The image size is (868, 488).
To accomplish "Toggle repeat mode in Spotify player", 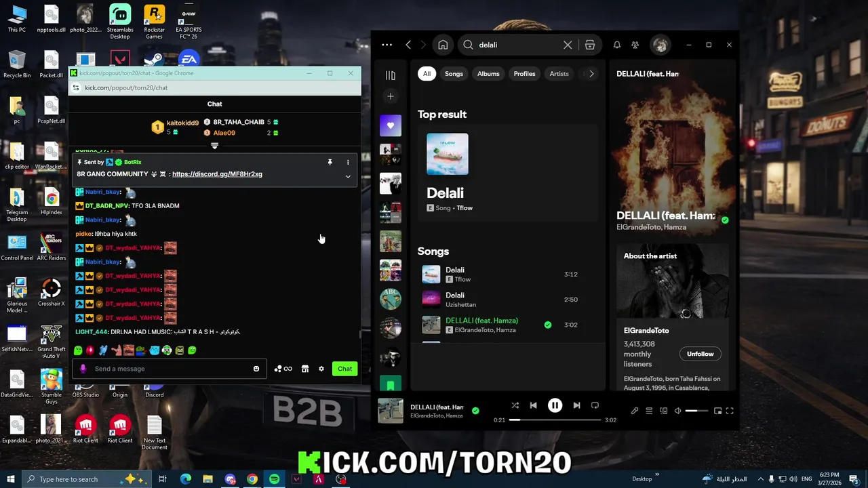I will (x=595, y=405).
